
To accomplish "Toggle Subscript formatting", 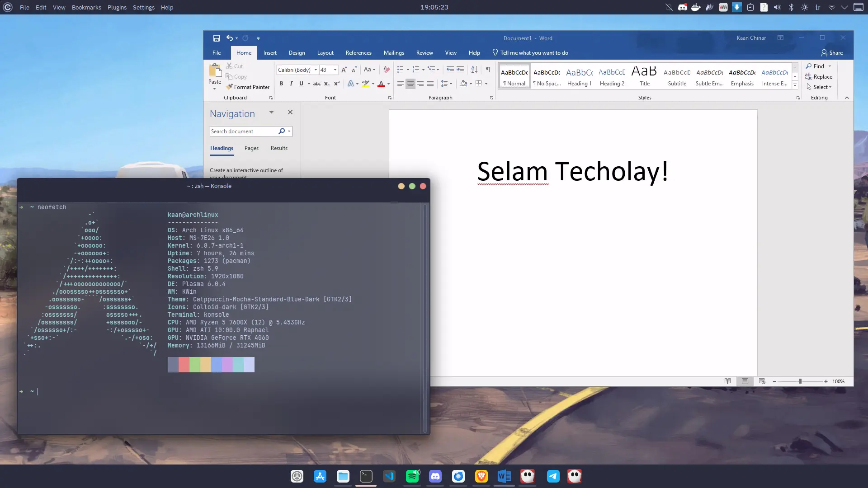I will [x=327, y=84].
